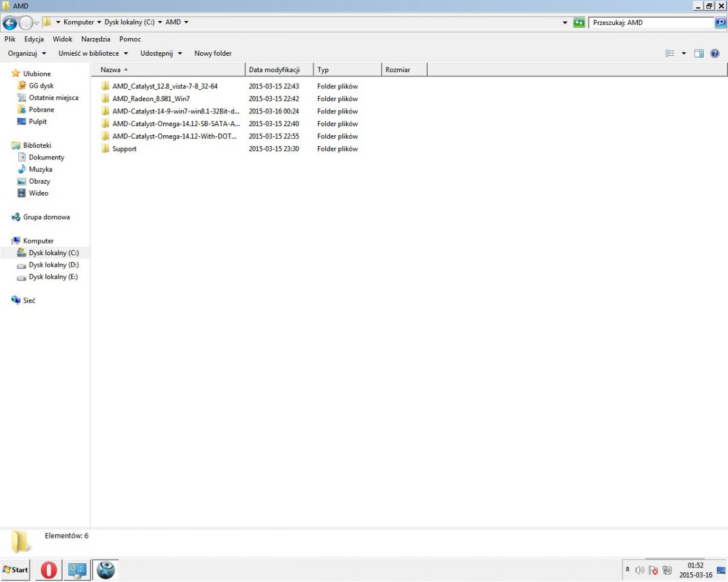
Task: Select the AMD-Catalyst-Omega-14.12-With-DOT... folder name
Action: pyautogui.click(x=174, y=136)
